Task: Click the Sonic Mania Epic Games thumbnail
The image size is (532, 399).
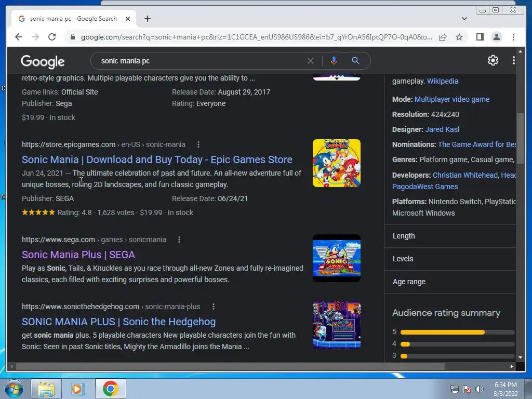Action: [x=337, y=163]
